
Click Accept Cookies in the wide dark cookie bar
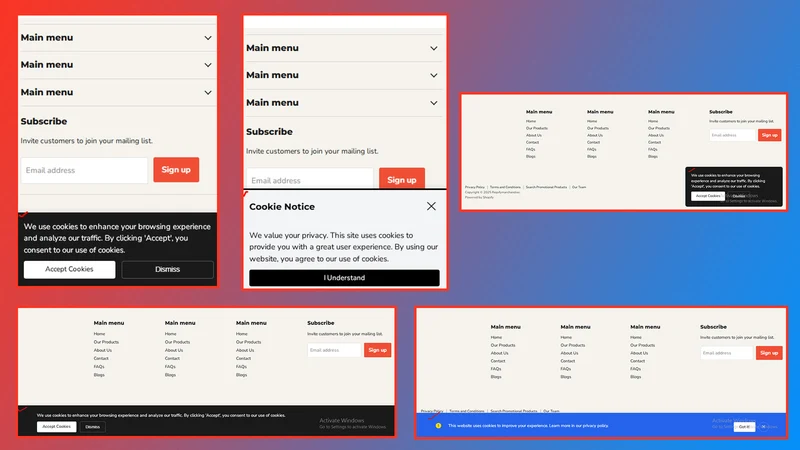[57, 427]
